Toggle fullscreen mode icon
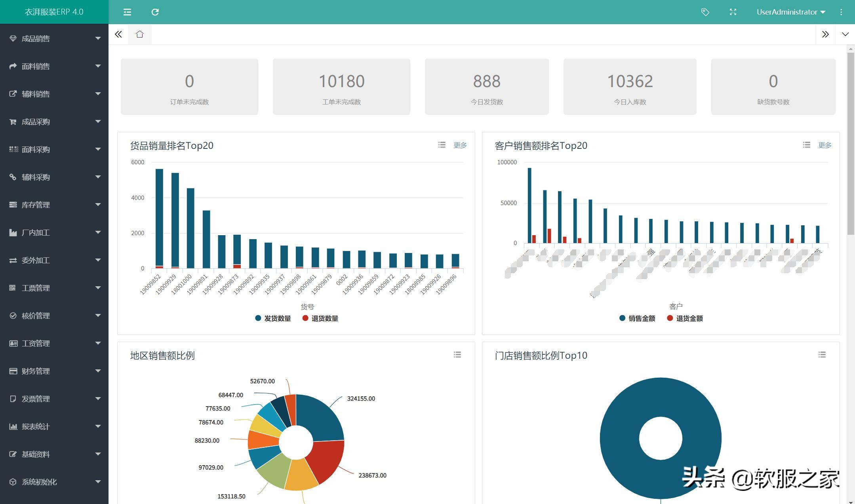Image resolution: width=855 pixels, height=504 pixels. click(733, 12)
